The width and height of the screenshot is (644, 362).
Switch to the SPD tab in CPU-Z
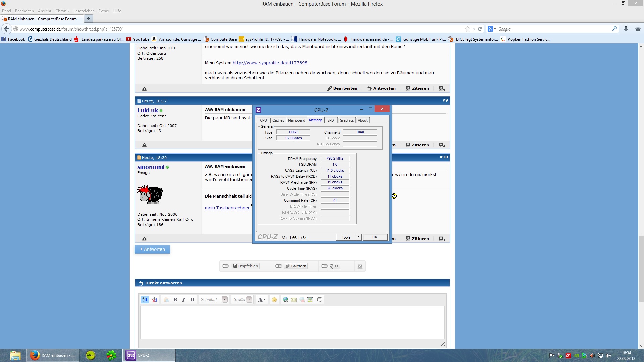[x=330, y=120]
